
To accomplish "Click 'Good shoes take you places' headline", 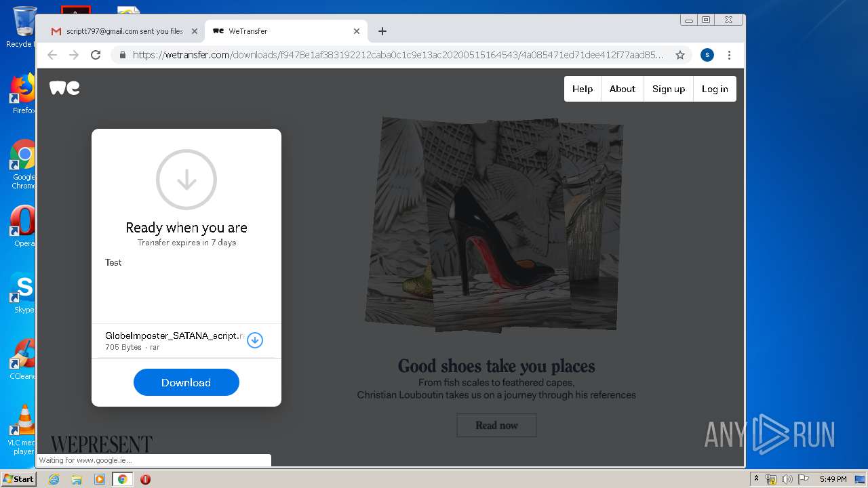I will (x=496, y=366).
